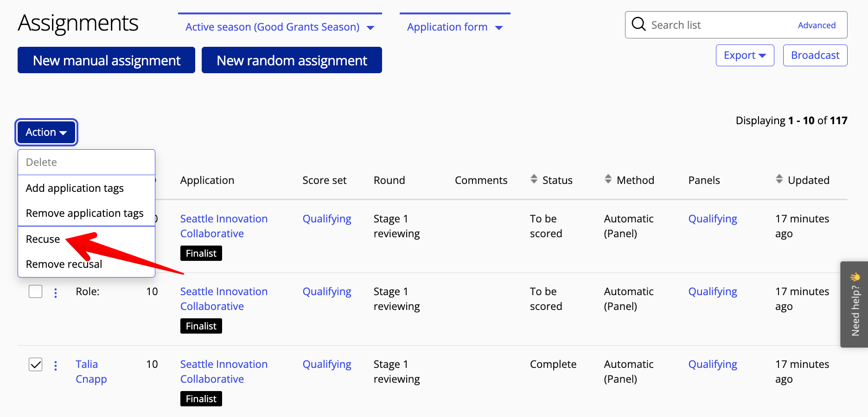Expand the Active season selector

(x=280, y=27)
